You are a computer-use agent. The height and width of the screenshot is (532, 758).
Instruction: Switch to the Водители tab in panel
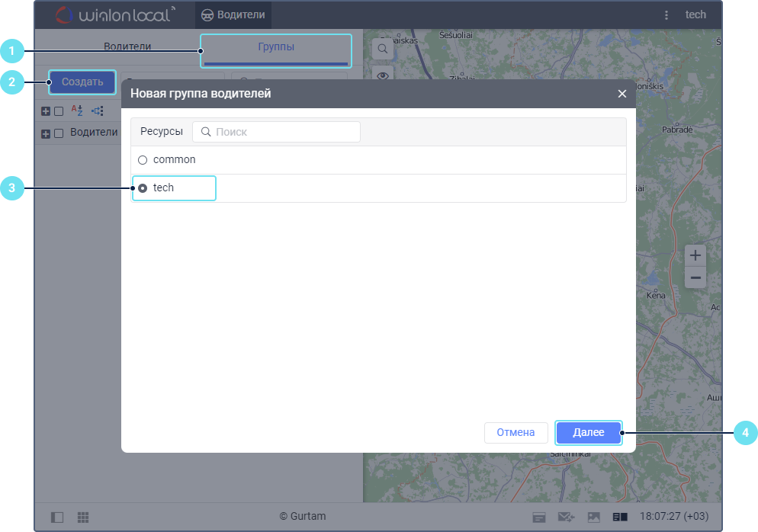(127, 46)
